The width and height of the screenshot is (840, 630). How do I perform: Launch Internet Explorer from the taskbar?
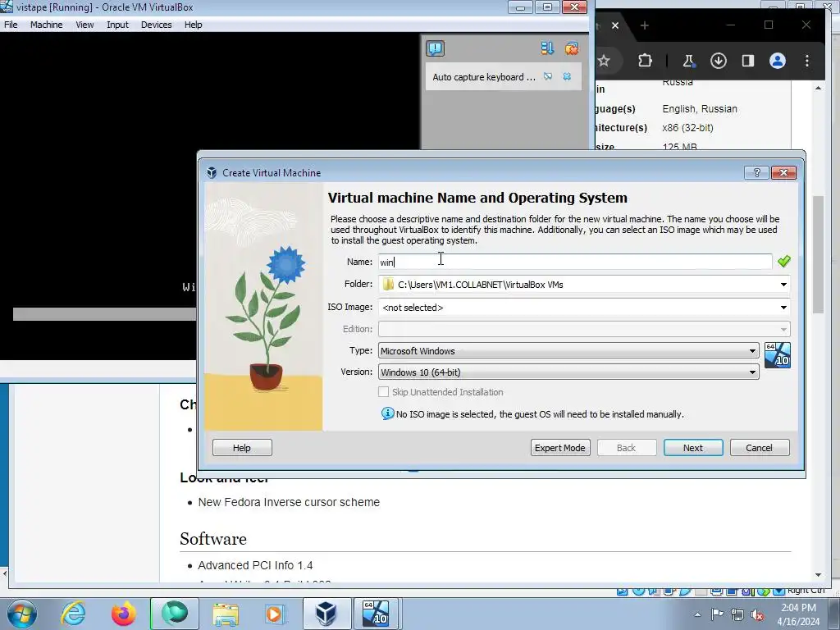tap(73, 614)
